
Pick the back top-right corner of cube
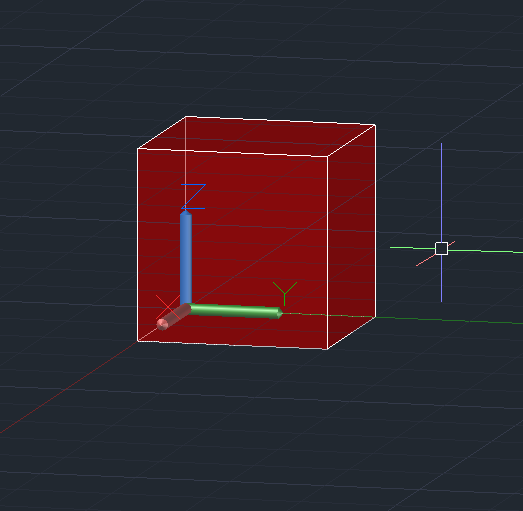376,125
